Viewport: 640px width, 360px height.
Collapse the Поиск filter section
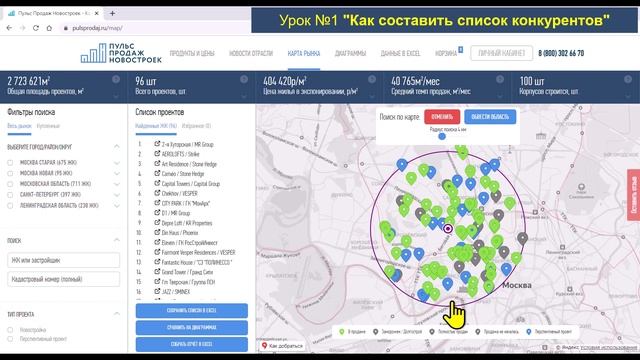tap(117, 240)
